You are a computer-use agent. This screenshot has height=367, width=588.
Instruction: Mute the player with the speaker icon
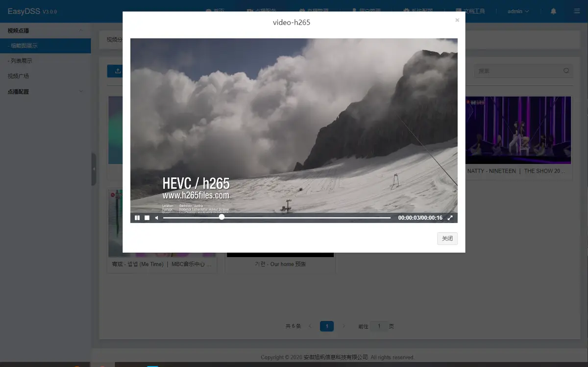[x=157, y=218]
